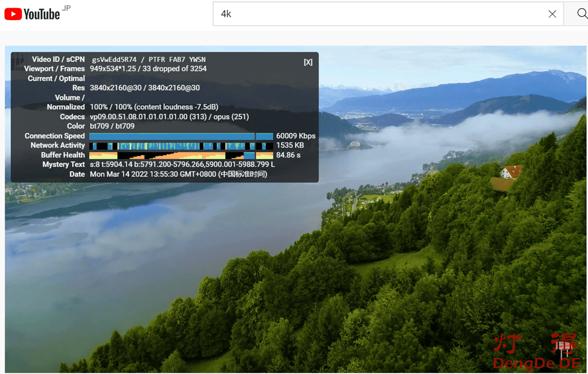Viewport: 588px width, 374px height.
Task: Click the red YouTube play logo icon
Action: click(x=13, y=14)
